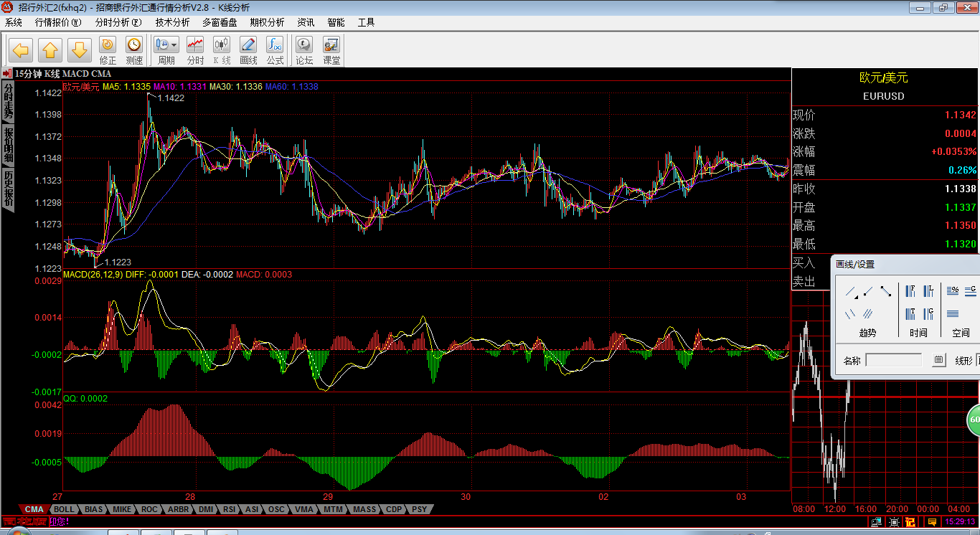Open the 线形 line style combo box
Image resolution: width=980 pixels, height=535 pixels.
coord(977,360)
